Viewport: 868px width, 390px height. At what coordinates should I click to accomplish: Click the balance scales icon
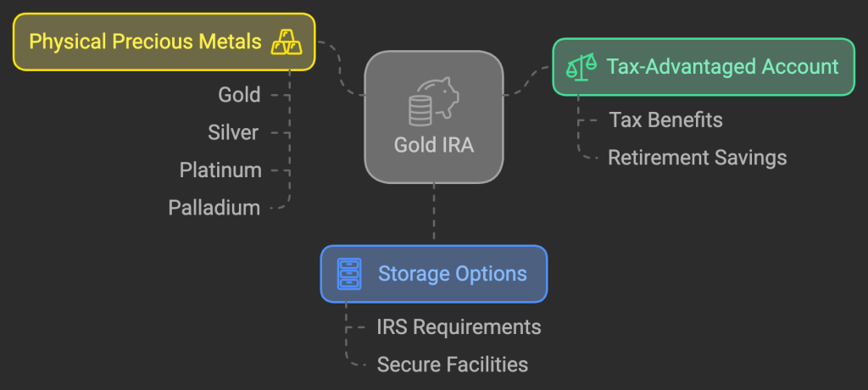tap(581, 67)
